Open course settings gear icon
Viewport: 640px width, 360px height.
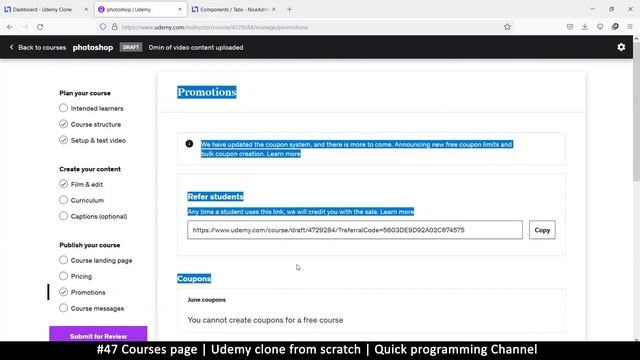click(621, 47)
